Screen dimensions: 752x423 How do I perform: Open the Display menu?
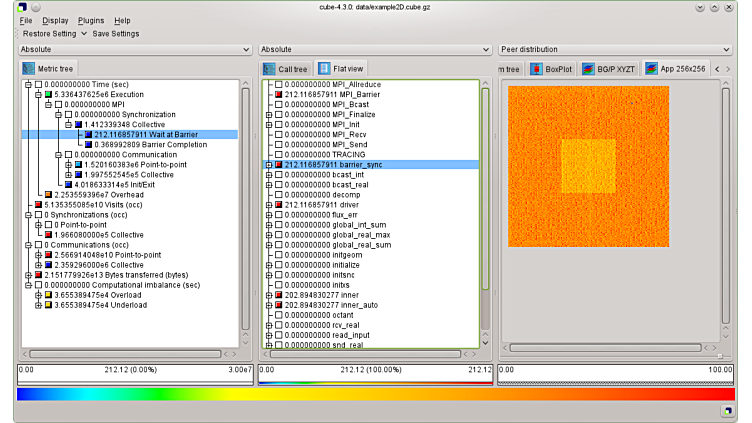(56, 20)
